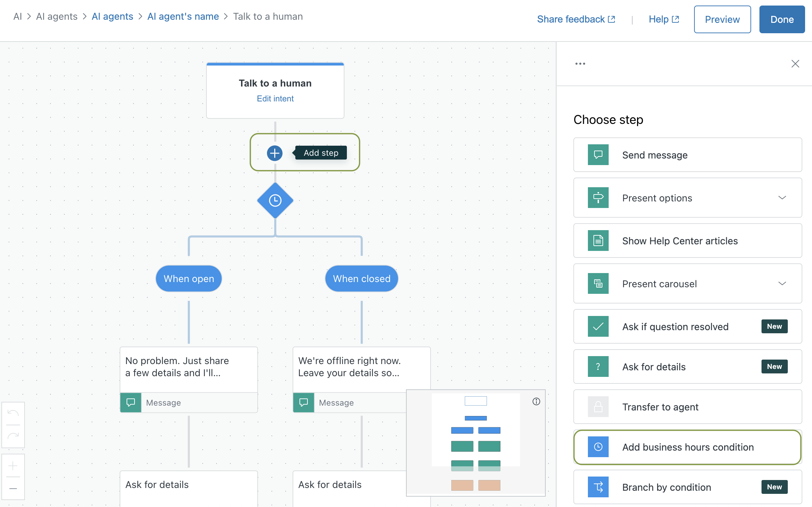Viewport: 812px width, 507px height.
Task: Select the When closed branch pill
Action: pos(361,279)
